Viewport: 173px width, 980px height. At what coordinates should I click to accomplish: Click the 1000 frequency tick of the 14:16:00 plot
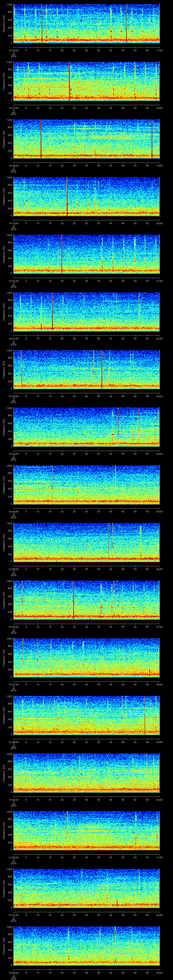[x=9, y=5]
